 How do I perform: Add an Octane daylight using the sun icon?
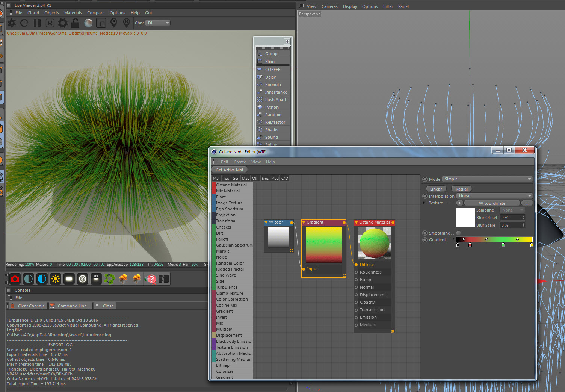56,279
